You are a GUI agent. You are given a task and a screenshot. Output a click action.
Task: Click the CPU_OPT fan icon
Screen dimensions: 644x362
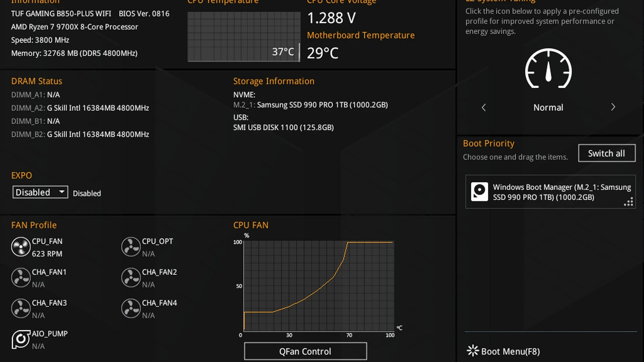[x=131, y=247]
